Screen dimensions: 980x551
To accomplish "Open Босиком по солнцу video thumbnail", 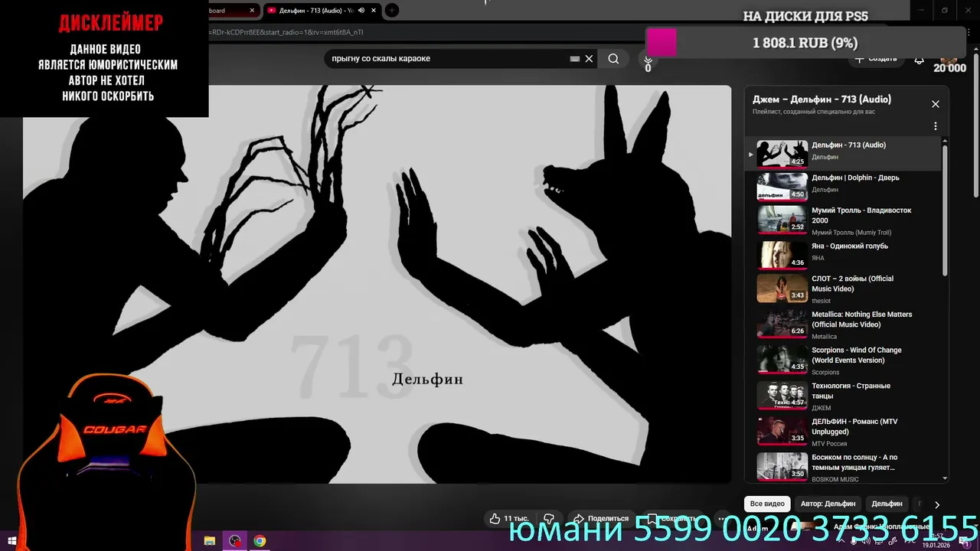I will (x=782, y=466).
